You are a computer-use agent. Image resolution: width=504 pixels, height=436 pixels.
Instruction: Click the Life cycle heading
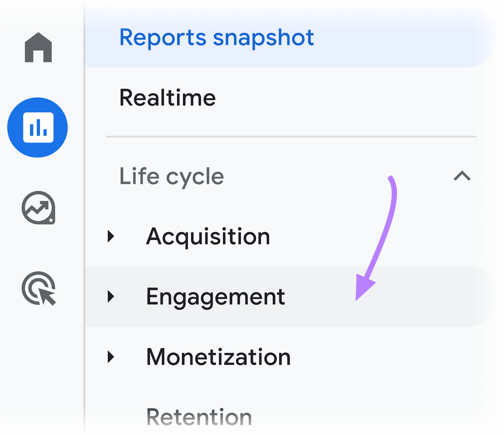tap(172, 176)
